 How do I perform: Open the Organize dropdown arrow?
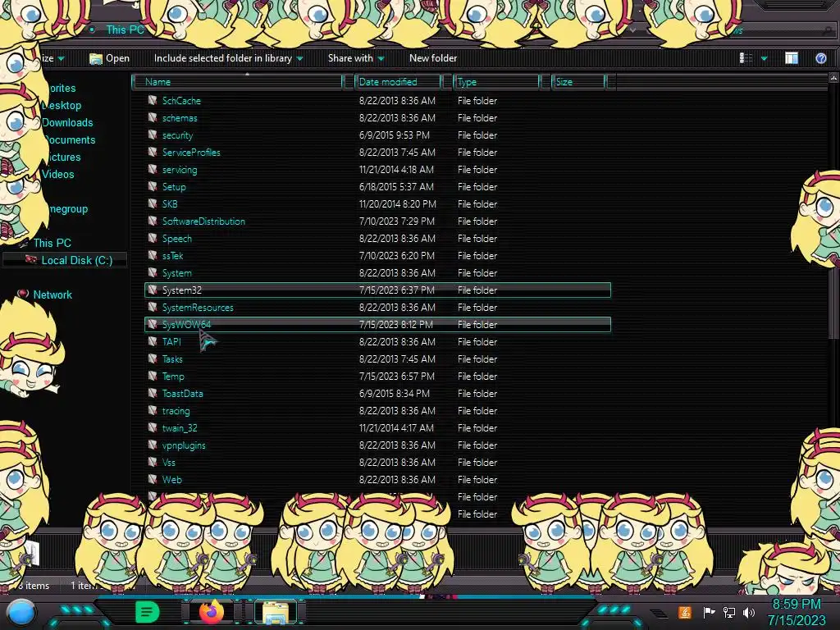[x=61, y=58]
